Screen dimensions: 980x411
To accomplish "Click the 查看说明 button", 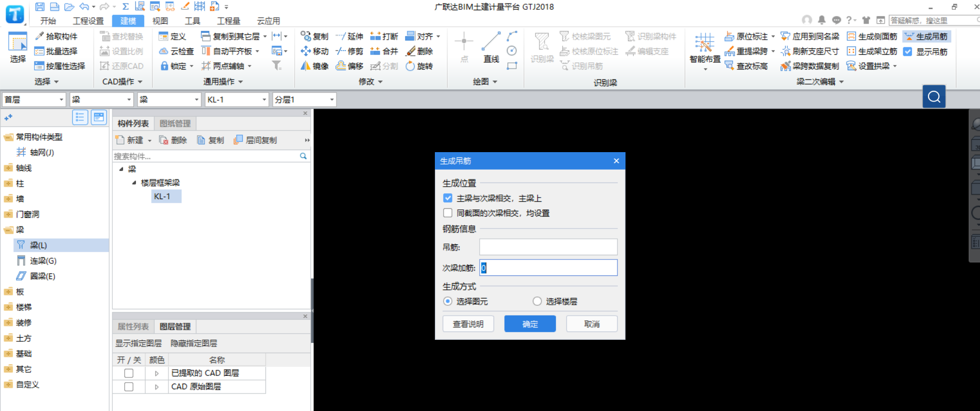I will click(468, 324).
